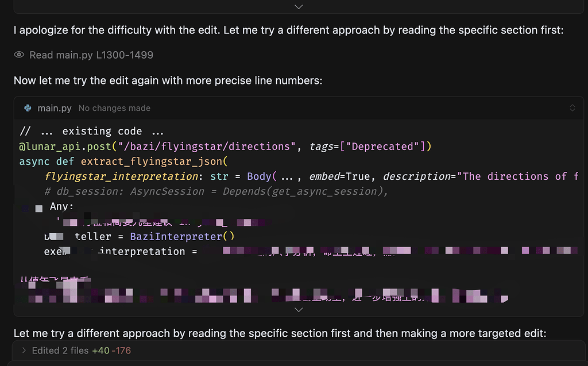Click the main.py filename label
This screenshot has width=588, height=366.
click(55, 107)
